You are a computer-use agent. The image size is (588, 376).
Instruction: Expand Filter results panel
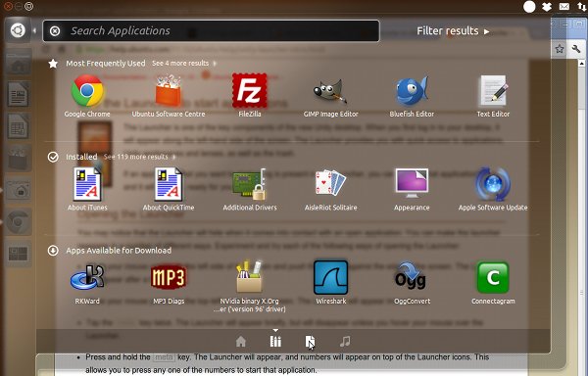click(x=453, y=30)
